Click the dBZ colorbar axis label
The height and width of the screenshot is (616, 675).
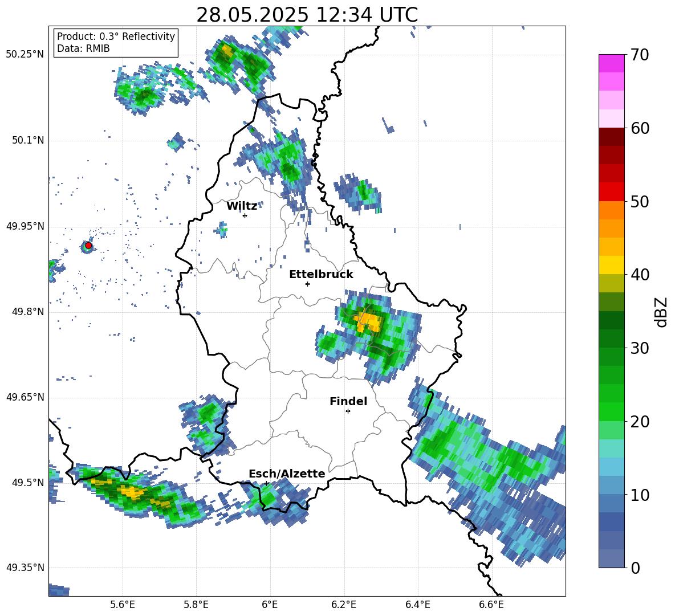pyautogui.click(x=661, y=312)
